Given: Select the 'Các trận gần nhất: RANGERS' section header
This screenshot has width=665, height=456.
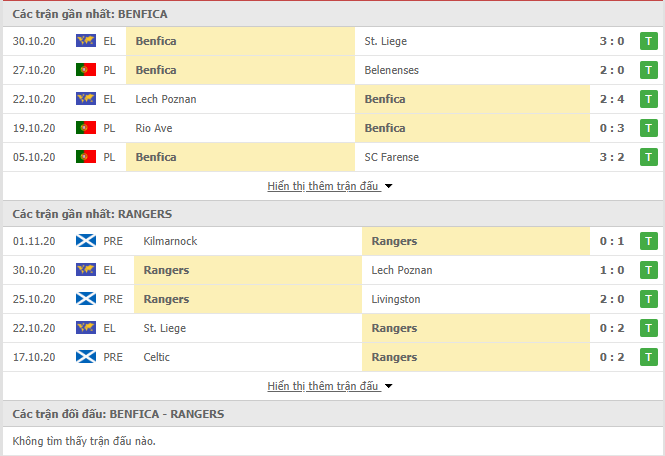Looking at the screenshot, I should pyautogui.click(x=92, y=214).
